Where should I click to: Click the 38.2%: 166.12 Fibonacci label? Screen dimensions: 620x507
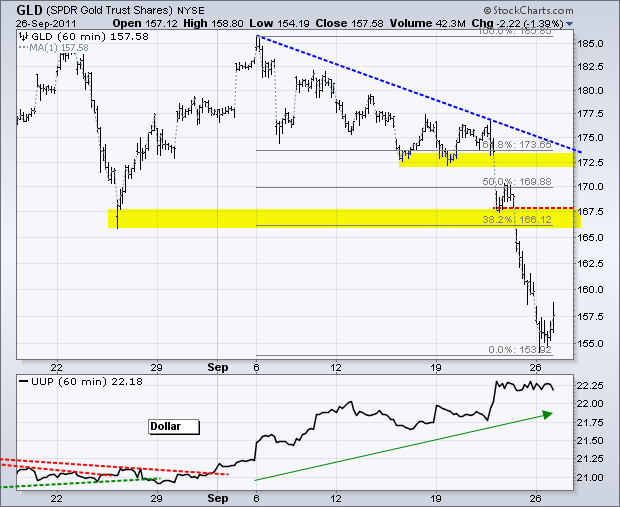pyautogui.click(x=517, y=219)
